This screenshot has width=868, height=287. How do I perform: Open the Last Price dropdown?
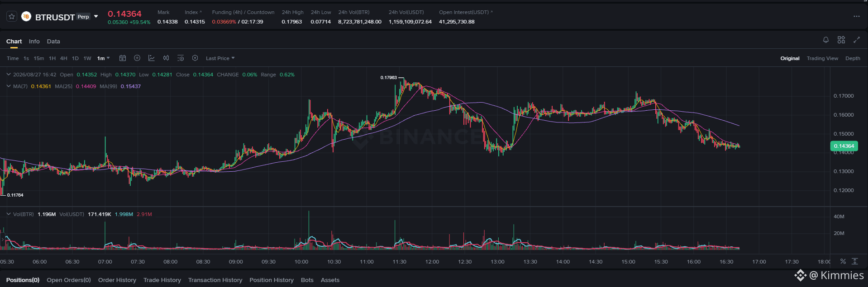(x=220, y=58)
